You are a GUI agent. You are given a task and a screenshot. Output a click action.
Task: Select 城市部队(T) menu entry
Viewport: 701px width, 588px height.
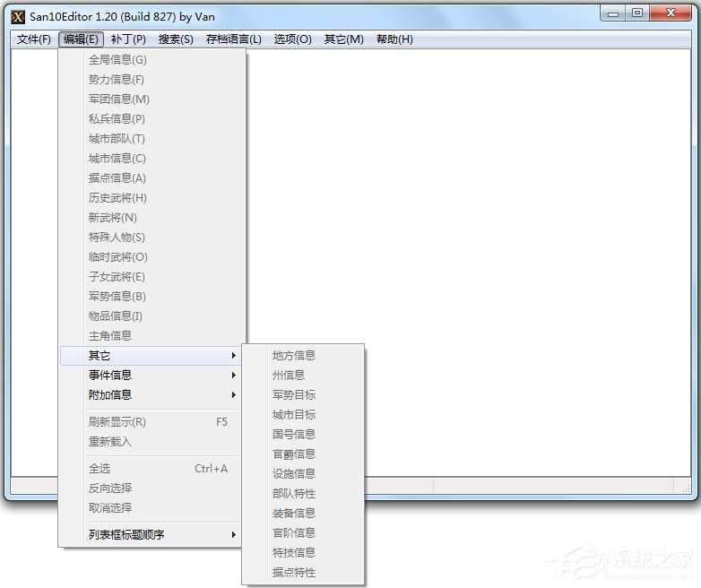[x=152, y=139]
